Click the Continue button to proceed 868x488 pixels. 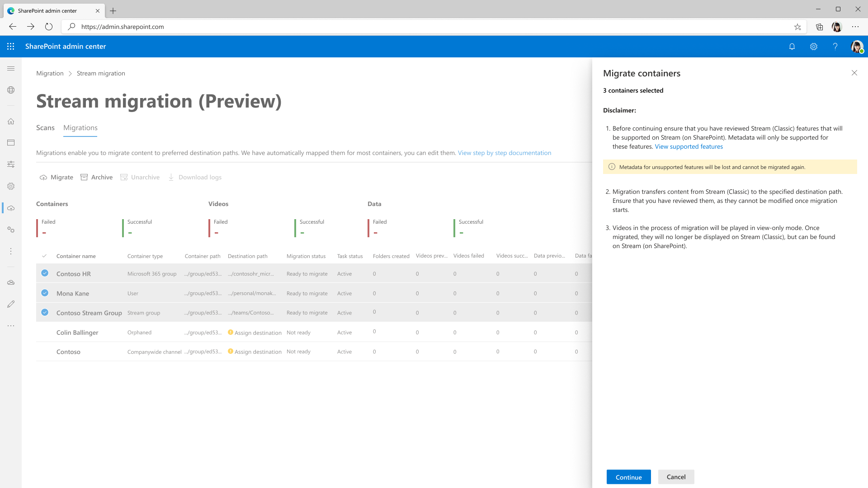628,477
